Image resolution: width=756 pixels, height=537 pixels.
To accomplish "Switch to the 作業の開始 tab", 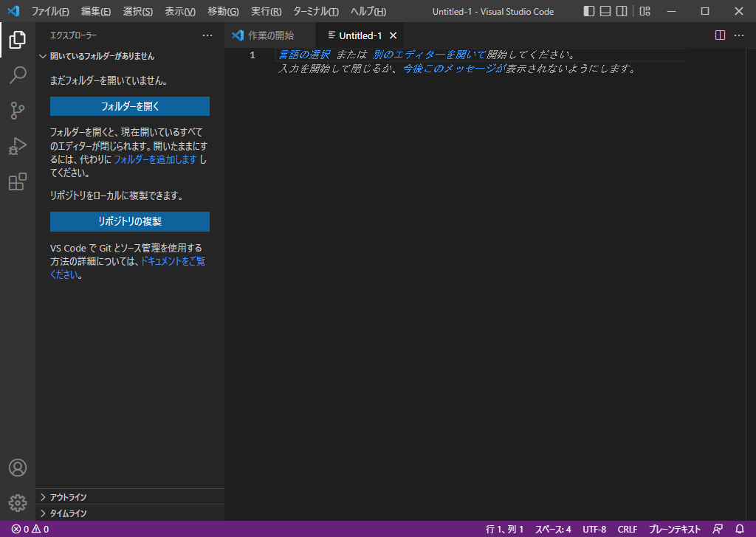I will (x=270, y=35).
